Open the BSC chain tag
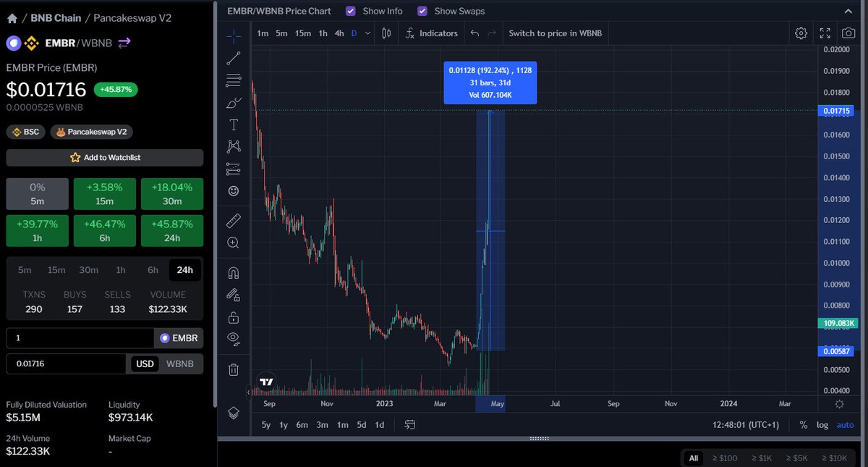Viewport: 868px width, 467px height. pyautogui.click(x=26, y=132)
